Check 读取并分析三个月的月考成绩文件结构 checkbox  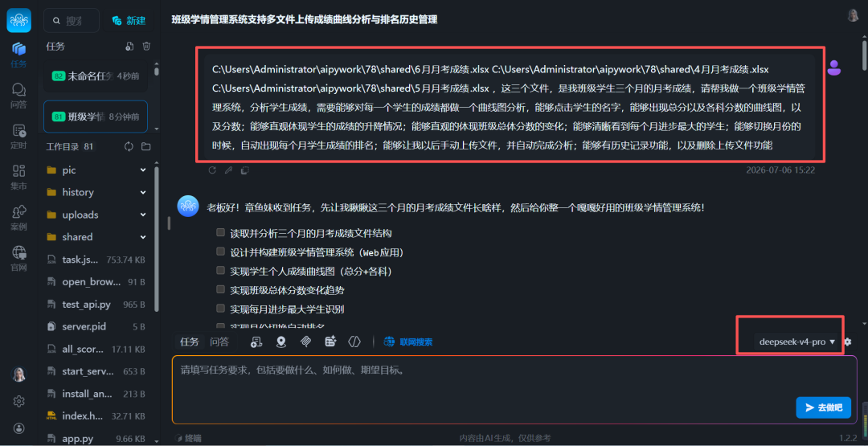coord(221,232)
